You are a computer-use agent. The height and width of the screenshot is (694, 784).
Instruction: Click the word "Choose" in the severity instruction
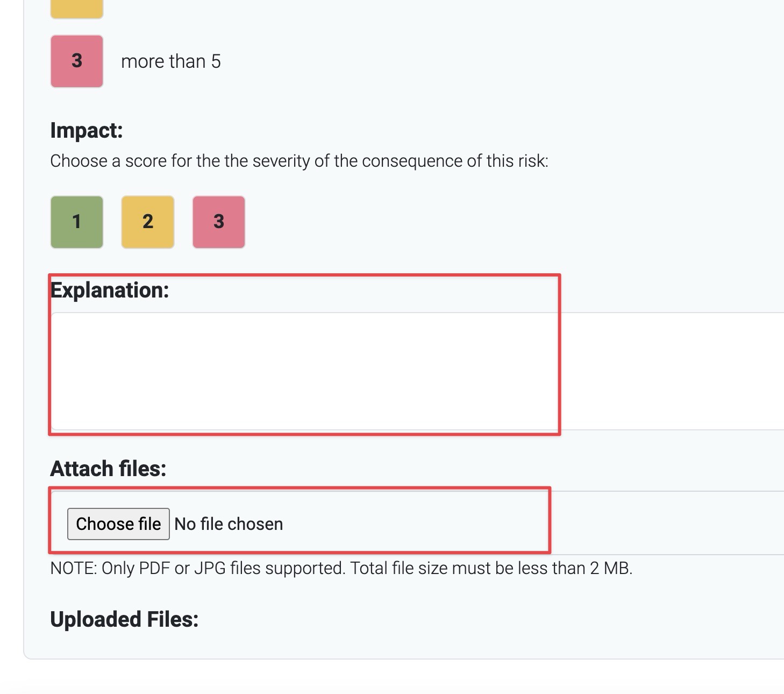[79, 161]
